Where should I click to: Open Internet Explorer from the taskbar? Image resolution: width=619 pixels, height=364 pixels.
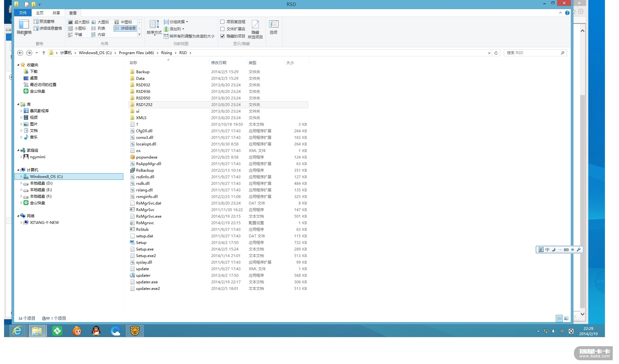click(18, 331)
